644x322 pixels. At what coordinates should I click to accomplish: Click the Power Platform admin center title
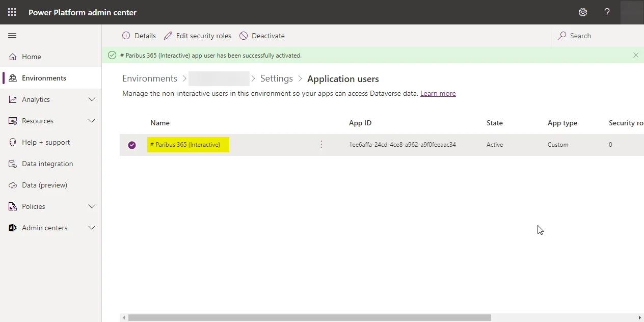click(83, 12)
